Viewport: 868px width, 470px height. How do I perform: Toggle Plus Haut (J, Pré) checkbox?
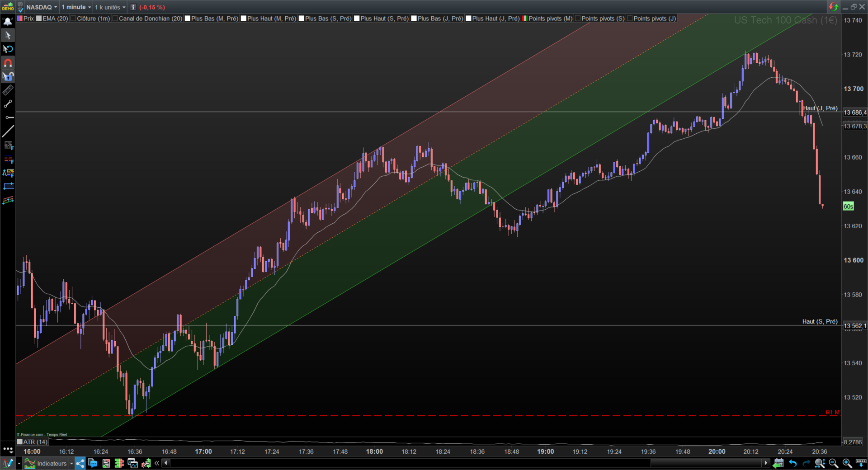pyautogui.click(x=468, y=19)
